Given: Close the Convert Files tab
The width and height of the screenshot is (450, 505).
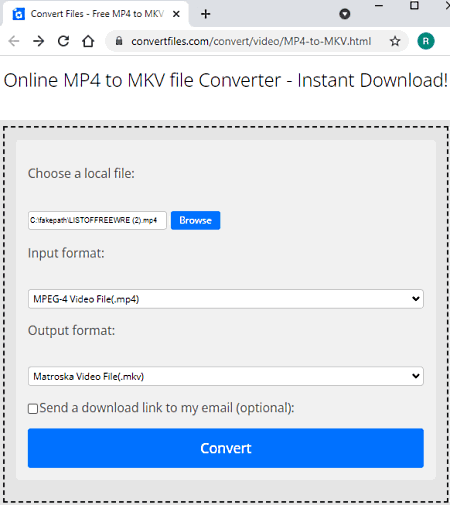Looking at the screenshot, I should pos(176,14).
